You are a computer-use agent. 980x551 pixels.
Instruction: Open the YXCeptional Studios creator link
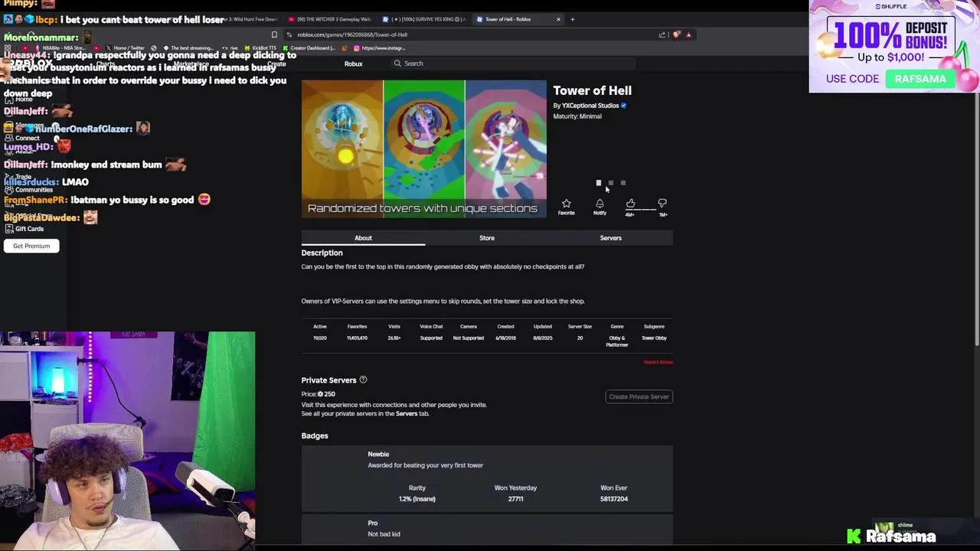590,106
